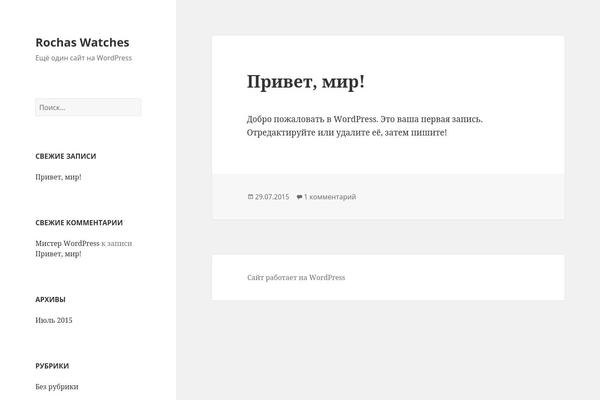Open the Сайт работает на WordPress link
600x400 pixels.
pyautogui.click(x=296, y=278)
